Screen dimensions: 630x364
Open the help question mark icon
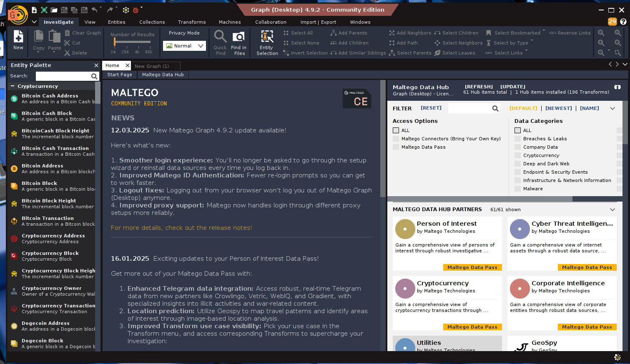pos(623,22)
